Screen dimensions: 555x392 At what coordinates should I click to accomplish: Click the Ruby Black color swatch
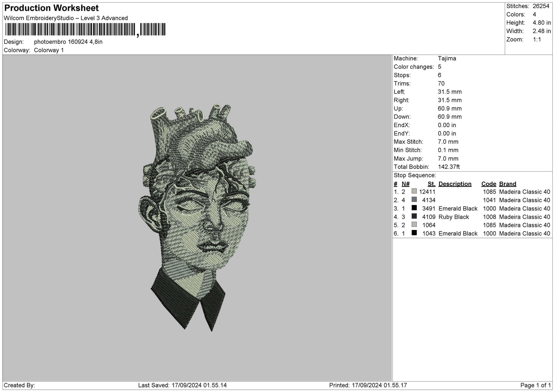[414, 216]
